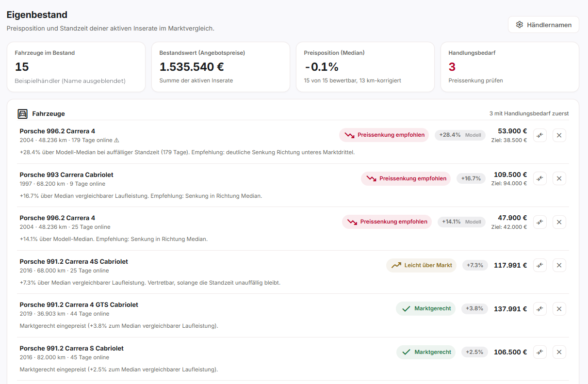Click the +2.5% deviation pill
Image resolution: width=588 pixels, height=384 pixels.
click(x=474, y=352)
